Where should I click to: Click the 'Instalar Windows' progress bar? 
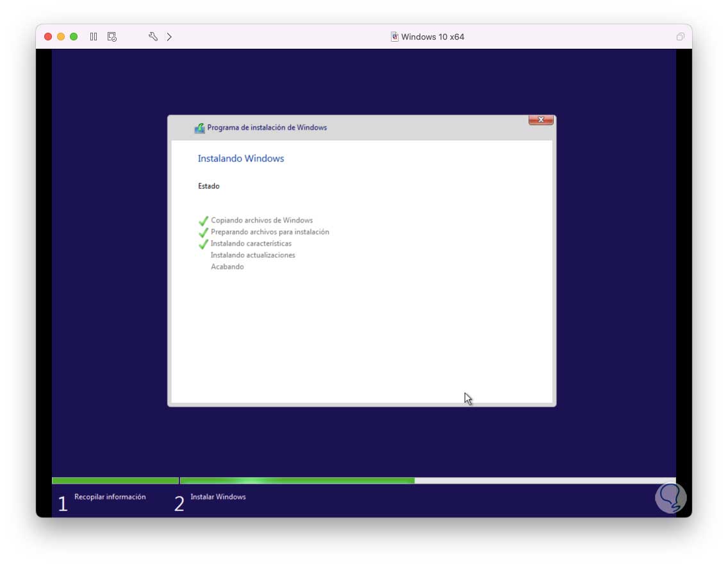pos(428,481)
